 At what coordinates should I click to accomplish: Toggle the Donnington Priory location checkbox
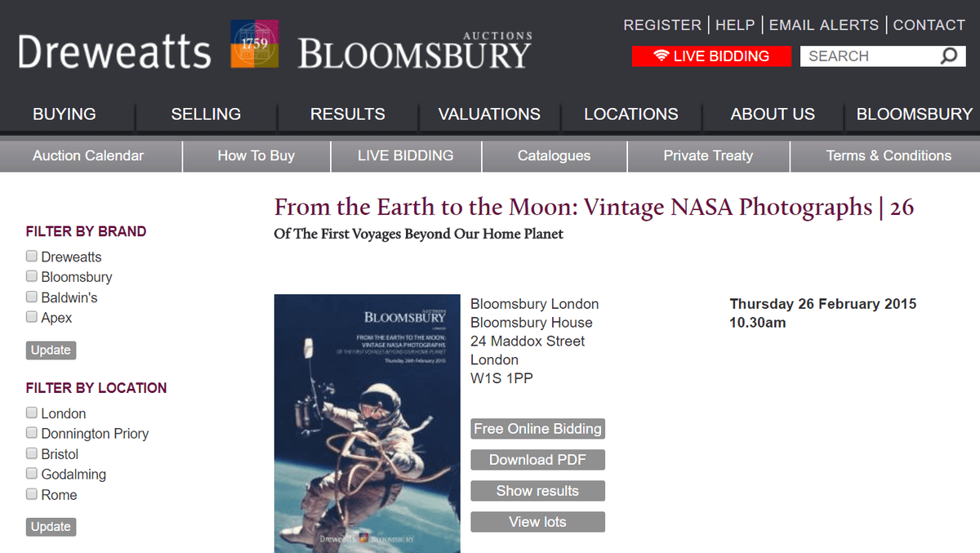click(32, 433)
